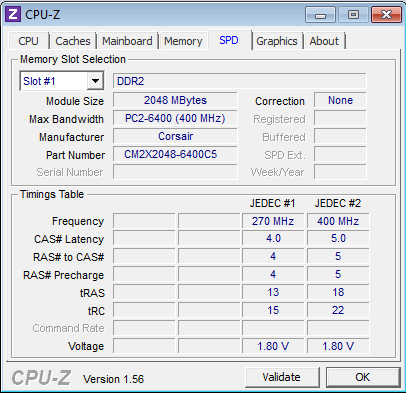Click the CPU-Z app icon in title bar
406x393 pixels.
(13, 14)
